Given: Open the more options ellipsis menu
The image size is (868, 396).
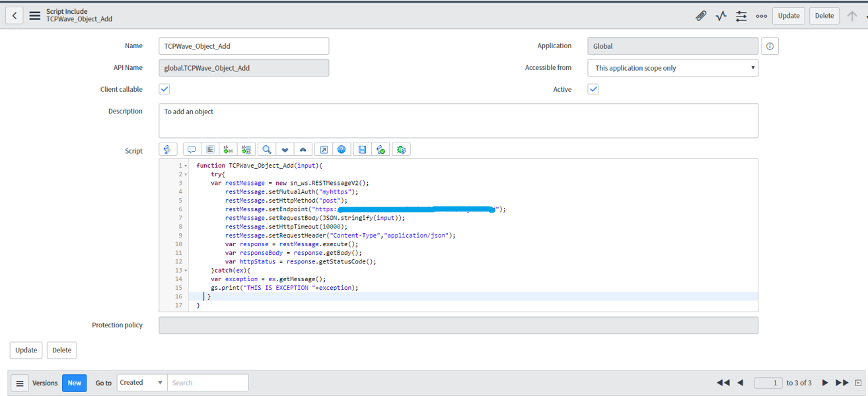Looking at the screenshot, I should 762,15.
